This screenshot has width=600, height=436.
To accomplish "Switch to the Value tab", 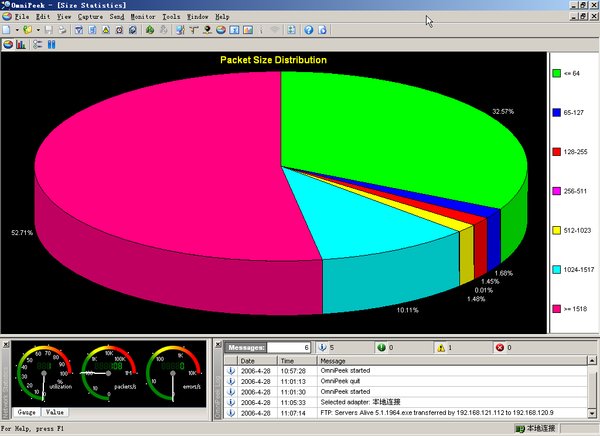I will (55, 412).
